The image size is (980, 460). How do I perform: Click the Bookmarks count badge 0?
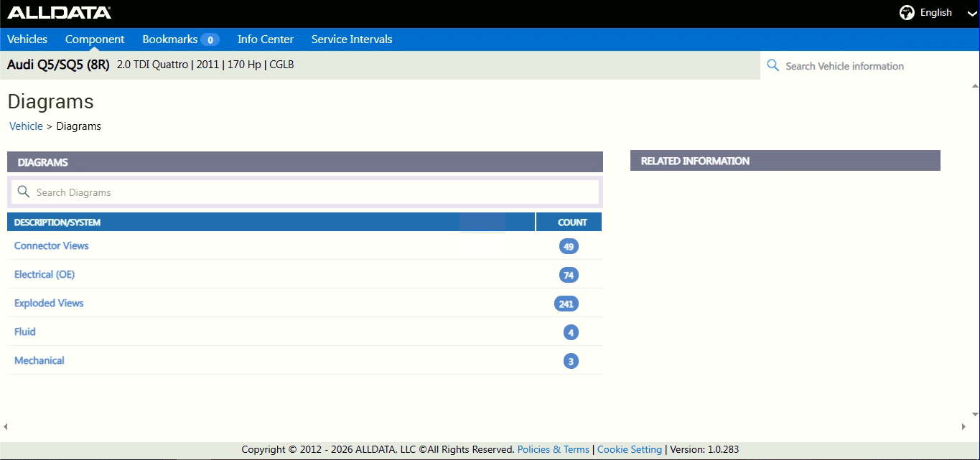pyautogui.click(x=210, y=39)
